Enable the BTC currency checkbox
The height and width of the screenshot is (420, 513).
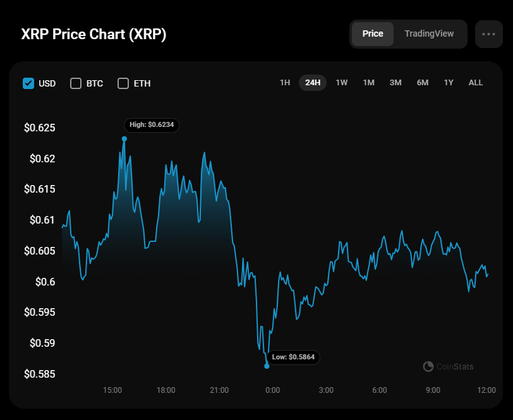pyautogui.click(x=76, y=83)
